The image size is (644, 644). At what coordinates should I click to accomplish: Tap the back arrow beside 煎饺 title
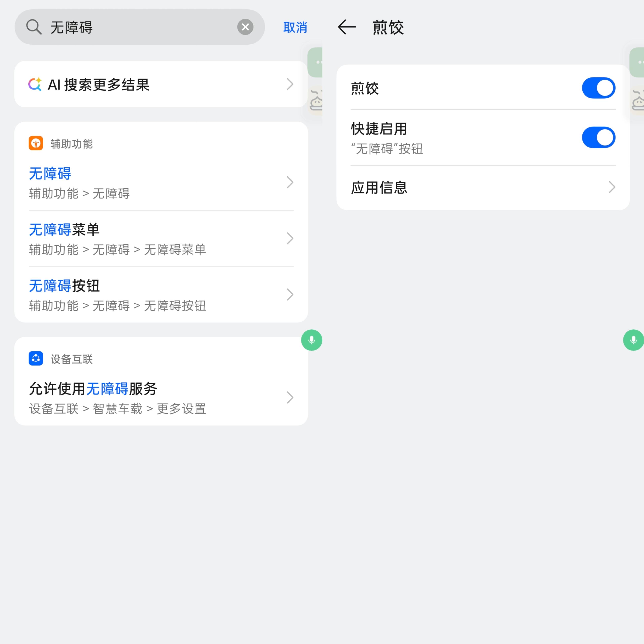tap(347, 27)
